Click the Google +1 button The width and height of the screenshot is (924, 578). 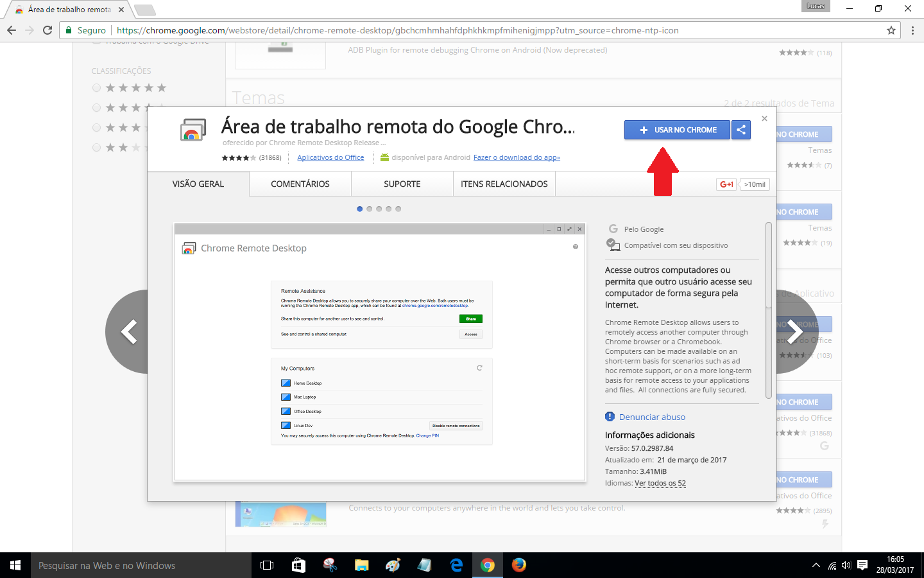tap(726, 184)
